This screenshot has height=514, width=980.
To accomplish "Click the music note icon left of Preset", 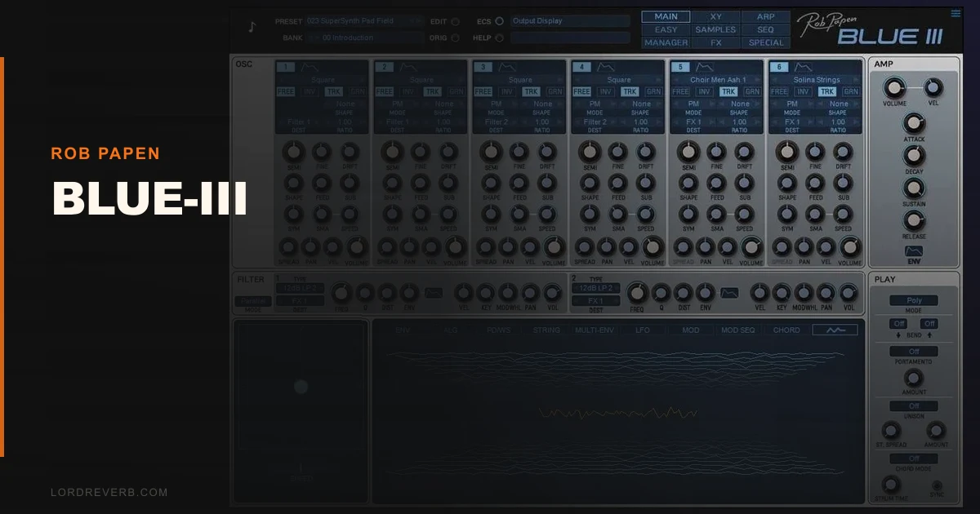I will click(x=252, y=26).
